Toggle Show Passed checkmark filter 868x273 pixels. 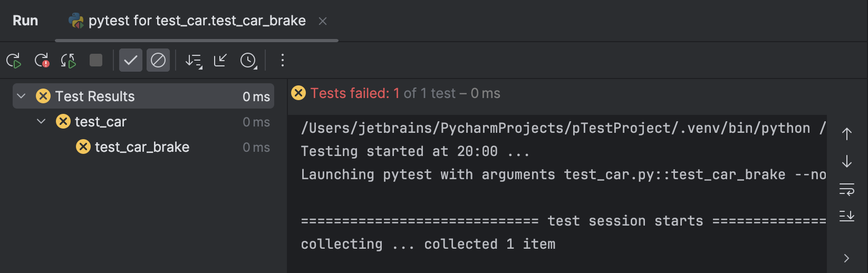[x=130, y=61]
